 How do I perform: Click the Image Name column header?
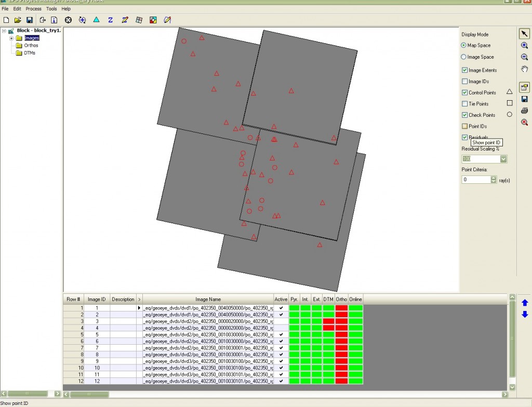208,300
